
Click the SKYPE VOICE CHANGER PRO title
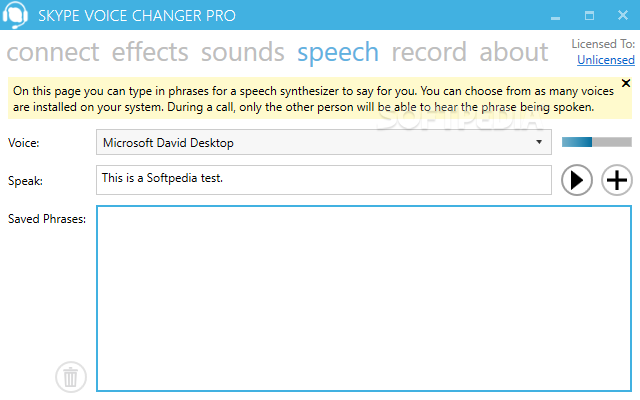137,16
